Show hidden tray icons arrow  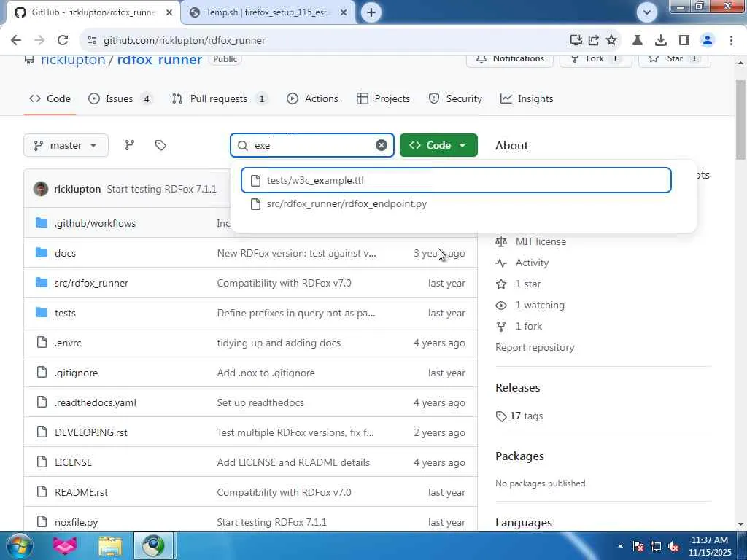point(620,547)
